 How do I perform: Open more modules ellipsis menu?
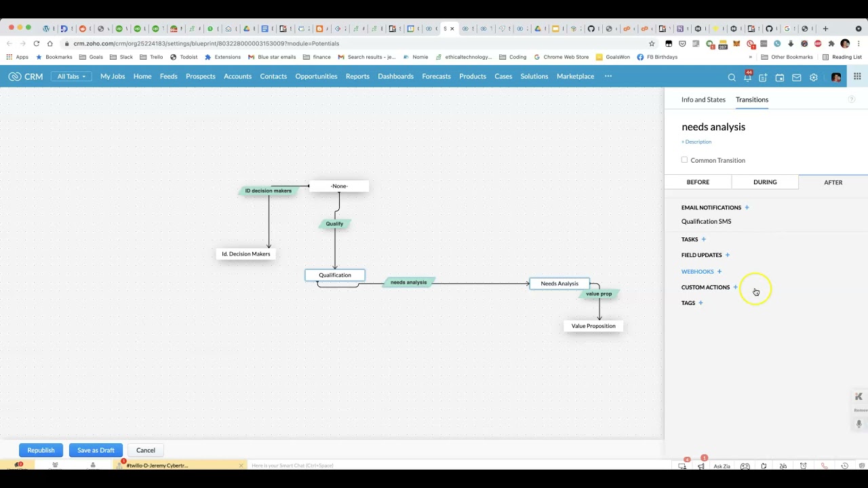608,76
